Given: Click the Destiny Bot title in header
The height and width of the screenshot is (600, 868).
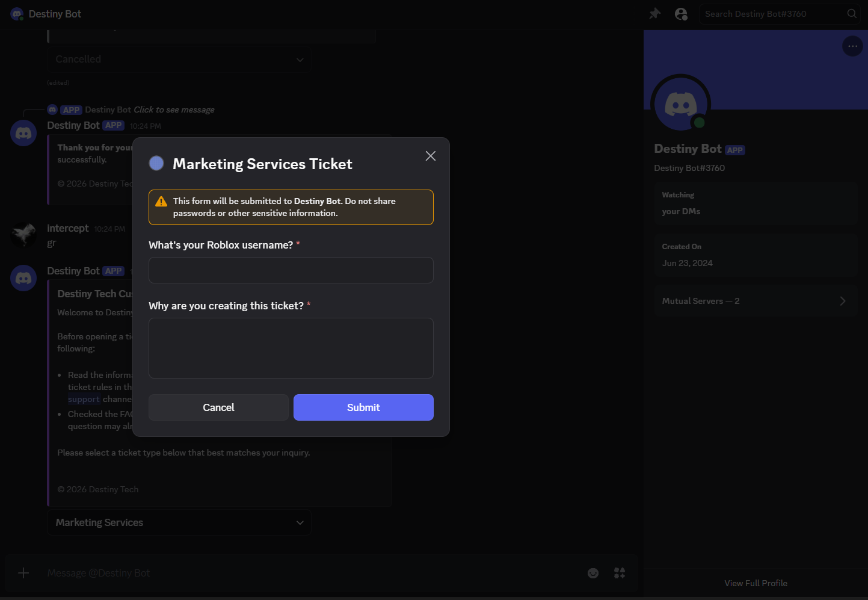Looking at the screenshot, I should point(55,14).
